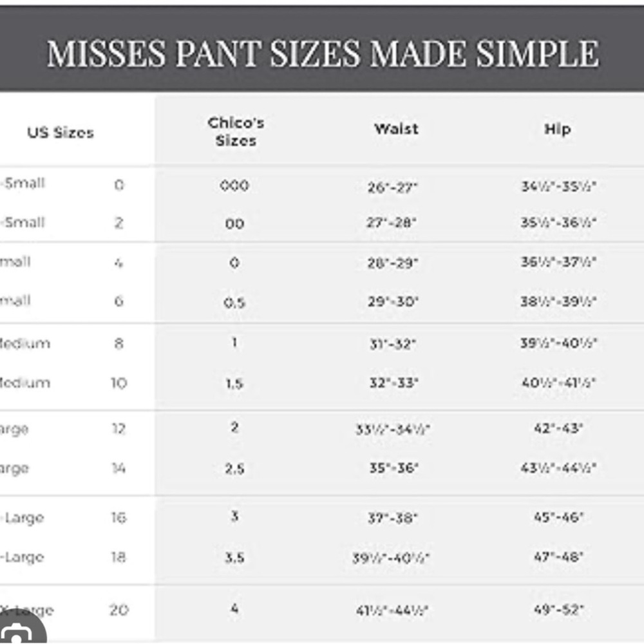This screenshot has width=644, height=644.
Task: Click the 'US Sizes' column header
Action: point(61,133)
